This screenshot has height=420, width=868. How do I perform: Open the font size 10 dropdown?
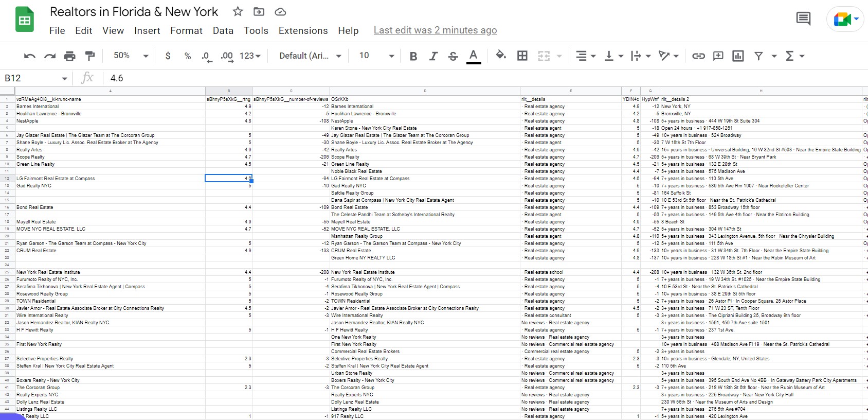coord(377,56)
